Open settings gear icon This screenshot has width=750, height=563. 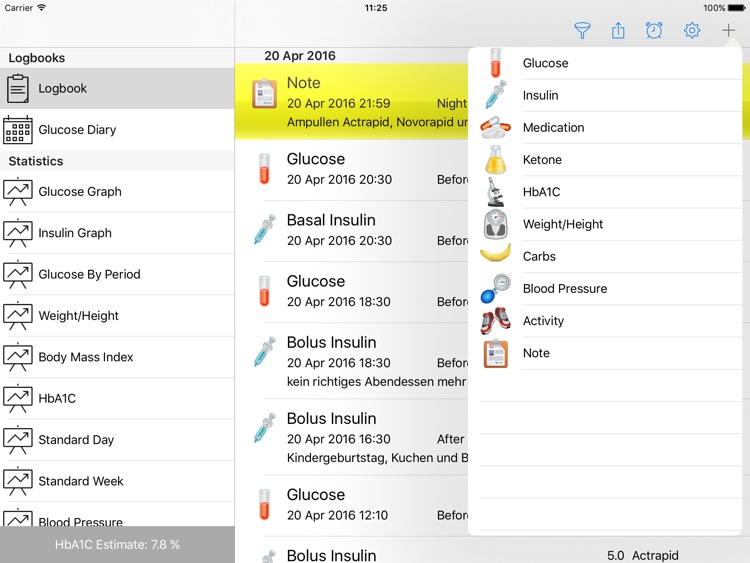tap(692, 31)
